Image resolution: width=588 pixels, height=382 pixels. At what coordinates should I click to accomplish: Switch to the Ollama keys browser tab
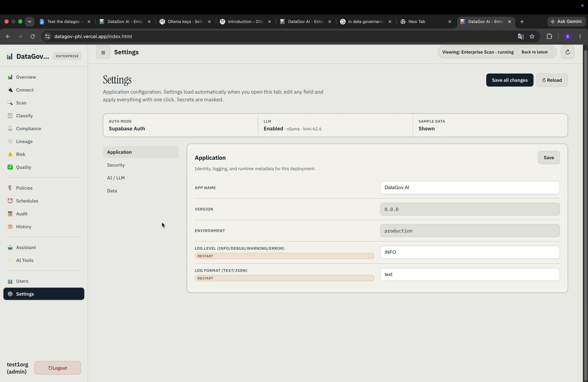pos(185,21)
